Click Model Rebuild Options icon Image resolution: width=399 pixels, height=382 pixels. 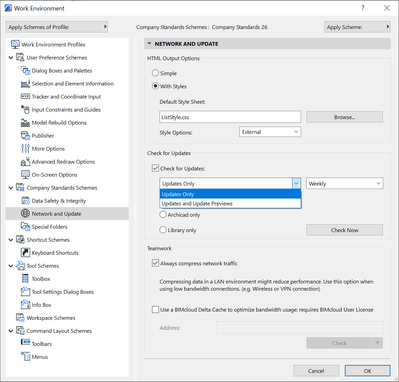pos(25,123)
